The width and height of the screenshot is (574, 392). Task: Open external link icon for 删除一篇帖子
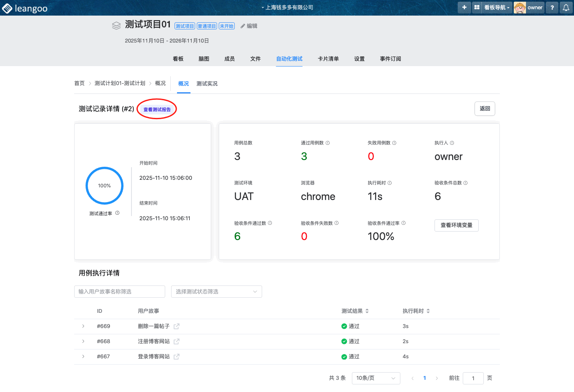177,326
